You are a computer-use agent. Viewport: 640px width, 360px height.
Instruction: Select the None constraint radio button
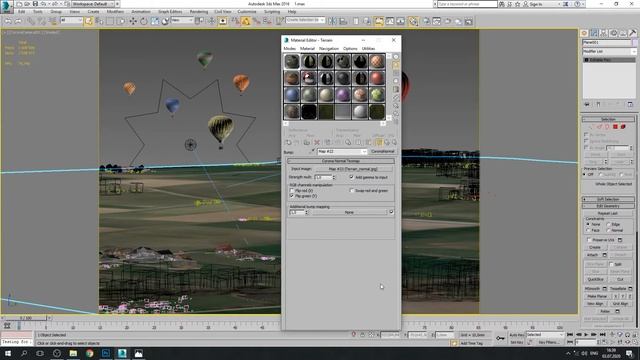(x=588, y=224)
